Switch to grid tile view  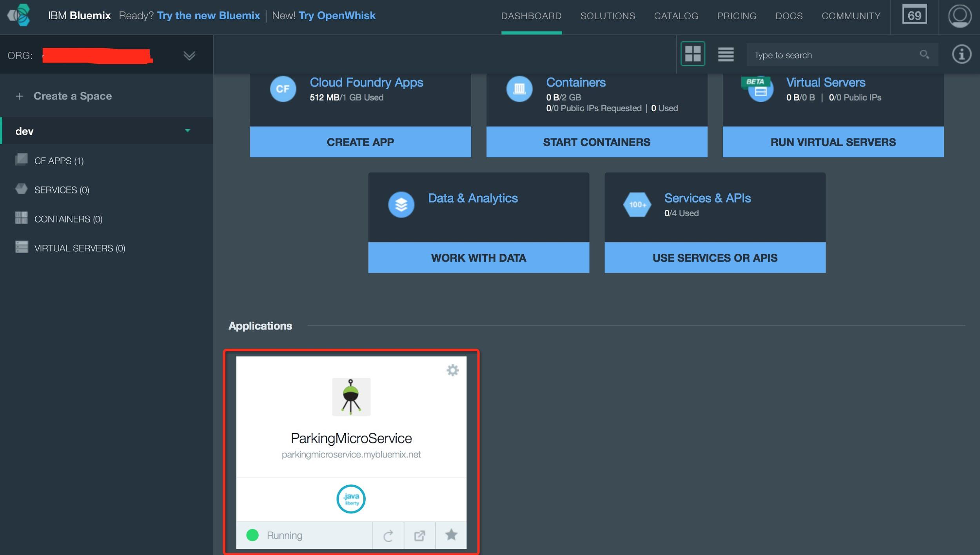tap(693, 54)
